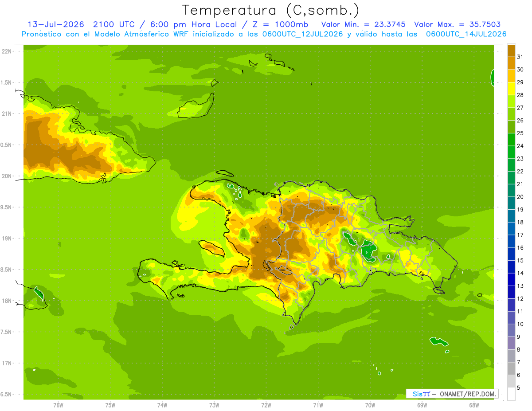Screen dimensions: 532x411
Task: Click the "76W" longitude label
Action: (58, 405)
